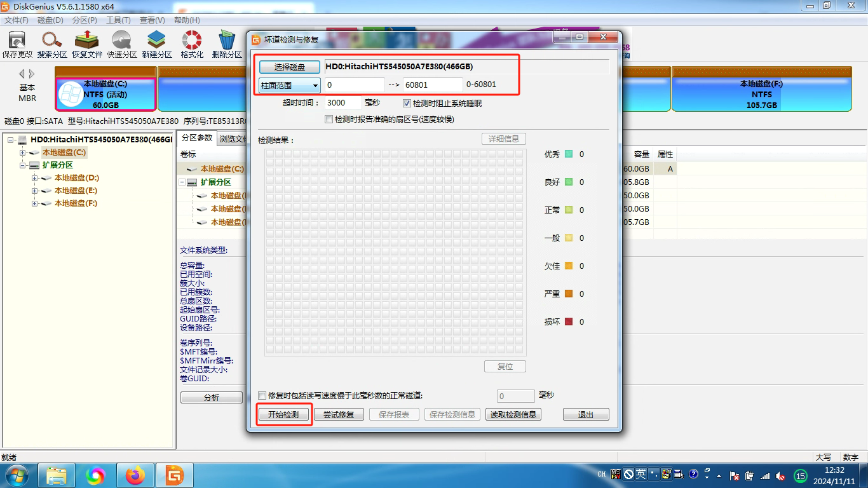Click the 选择磁盘 select disk button

pos(289,67)
